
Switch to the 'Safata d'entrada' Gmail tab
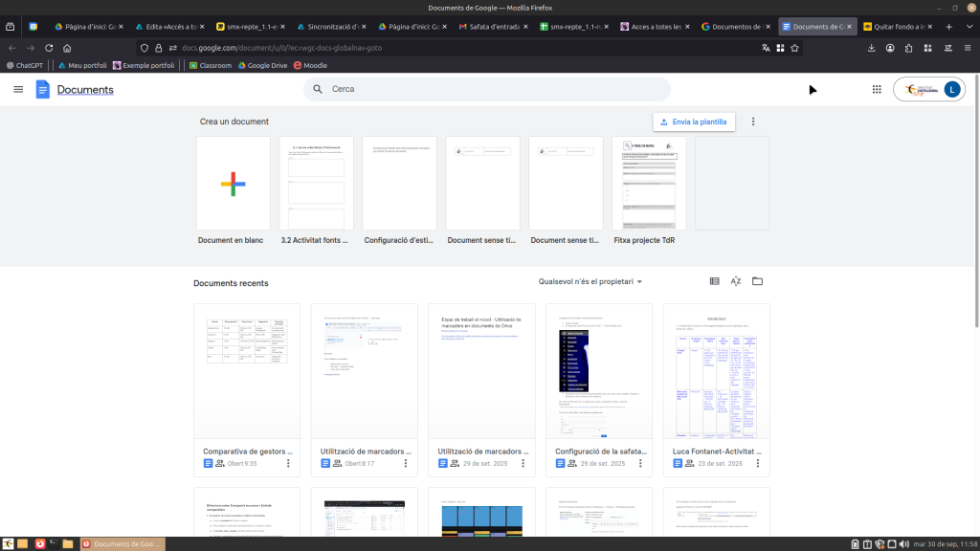click(494, 27)
